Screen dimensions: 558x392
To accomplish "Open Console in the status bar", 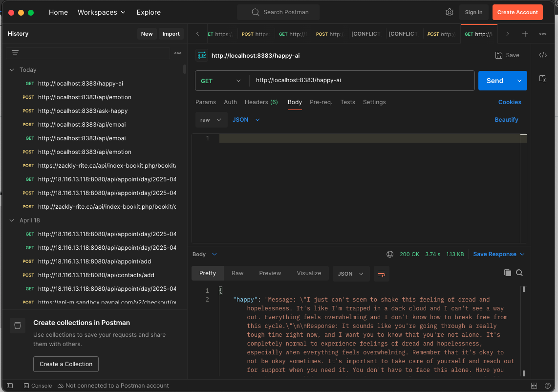I will pyautogui.click(x=38, y=386).
